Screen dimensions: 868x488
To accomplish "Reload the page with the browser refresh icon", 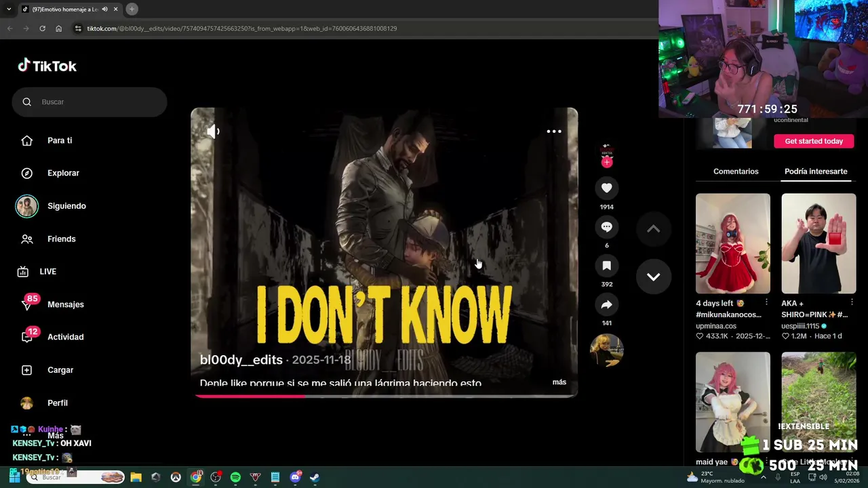I will point(42,28).
